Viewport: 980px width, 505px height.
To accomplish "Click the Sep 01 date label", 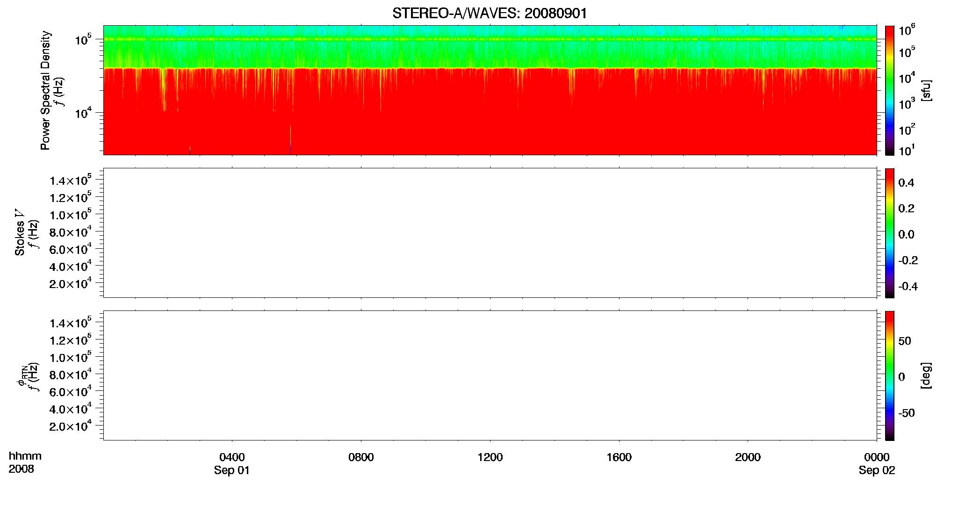I will point(232,470).
